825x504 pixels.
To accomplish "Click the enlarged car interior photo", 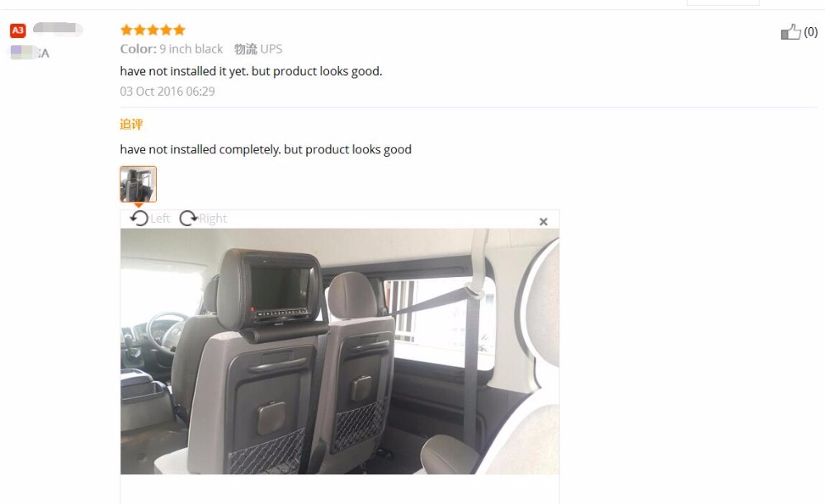I will click(x=340, y=351).
